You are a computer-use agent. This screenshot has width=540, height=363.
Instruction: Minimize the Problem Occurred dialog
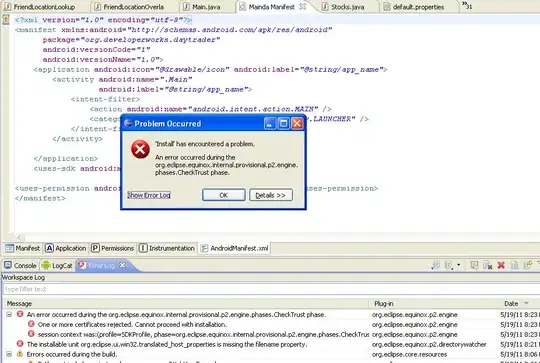point(270,124)
